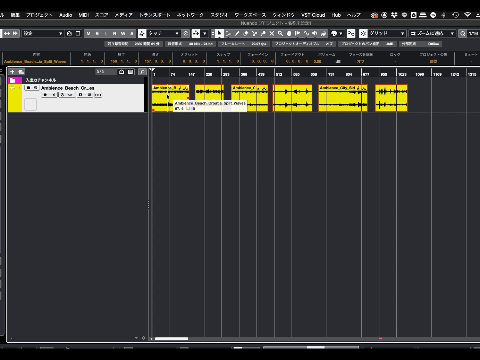The image size is (480, 360).
Task: Toggle the M automation state button
Action: tap(88, 33)
